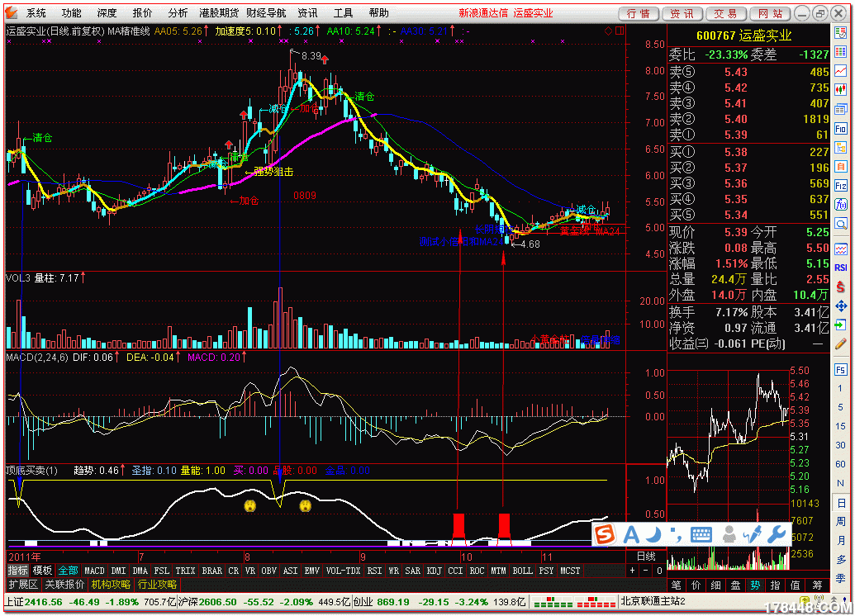Select the 60 minute period button
855x616 pixels.
[840, 464]
